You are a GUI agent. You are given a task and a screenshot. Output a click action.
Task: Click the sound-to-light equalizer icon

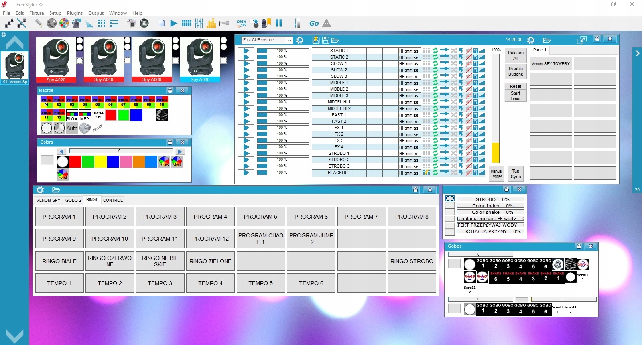tap(211, 23)
